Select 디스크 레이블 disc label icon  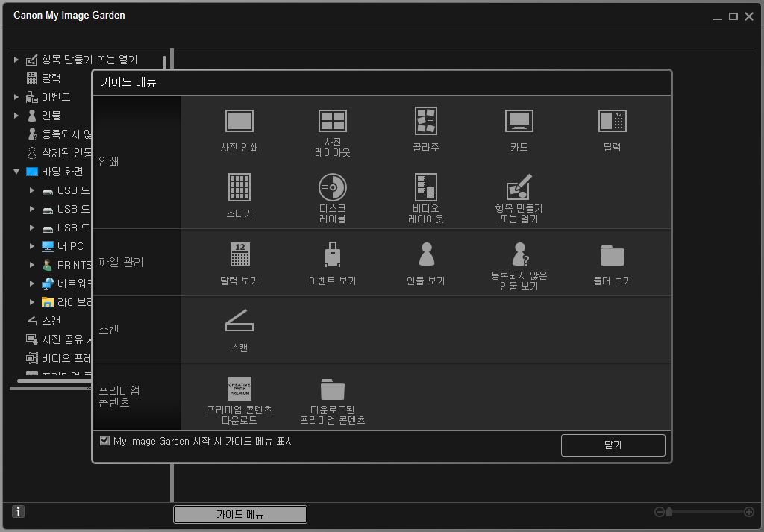coord(333,187)
